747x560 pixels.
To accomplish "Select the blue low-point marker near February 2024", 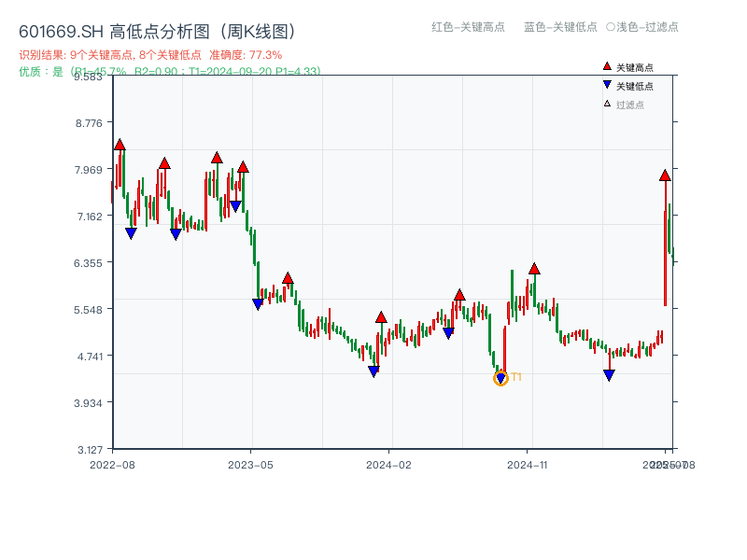I will point(373,371).
